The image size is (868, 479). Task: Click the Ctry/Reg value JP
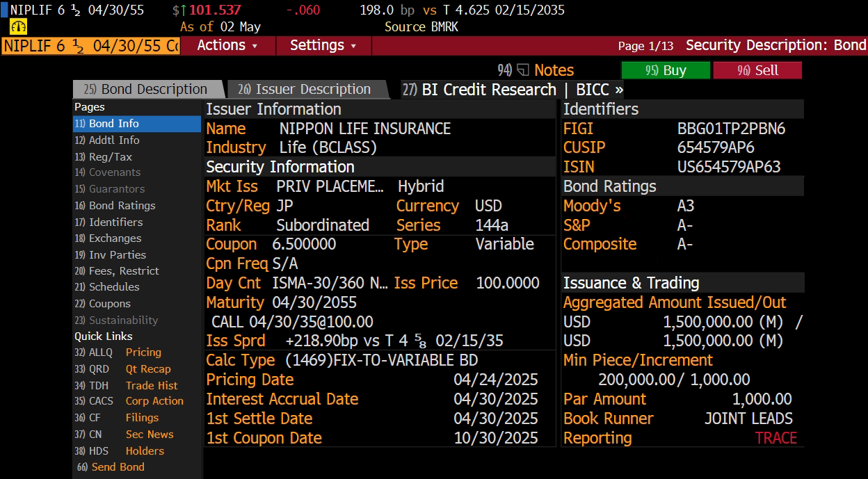click(x=284, y=206)
